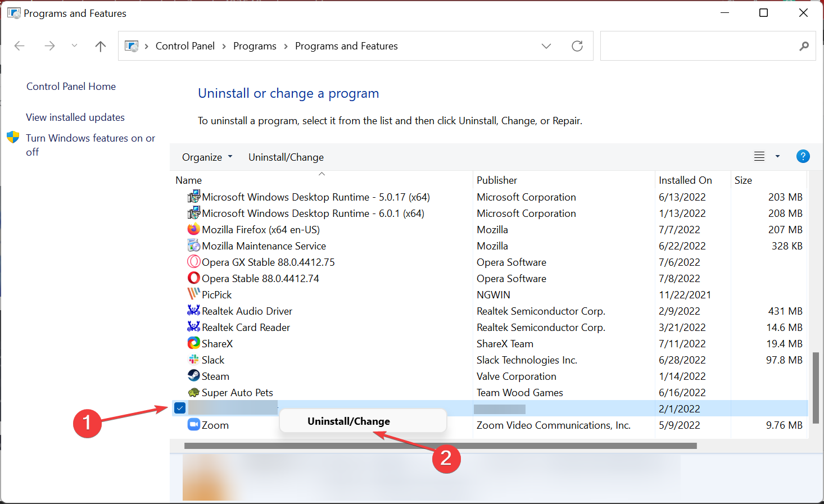Click the ShareX Team publisher cell
Image resolution: width=824 pixels, height=504 pixels.
coord(505,344)
